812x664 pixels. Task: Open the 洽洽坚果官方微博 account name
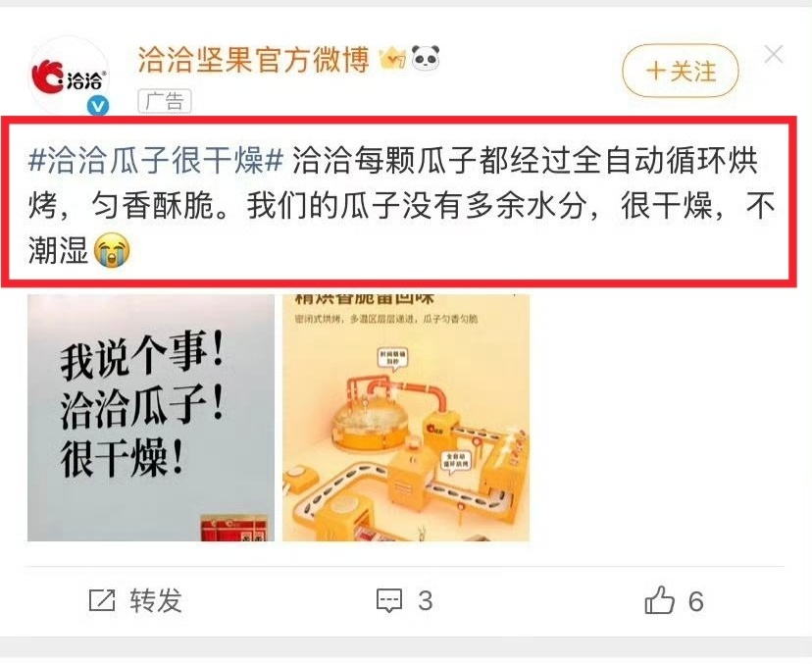click(x=254, y=59)
